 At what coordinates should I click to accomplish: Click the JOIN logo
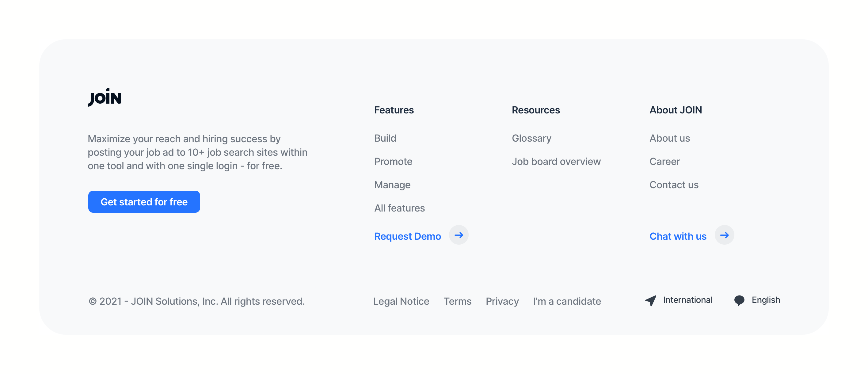105,98
